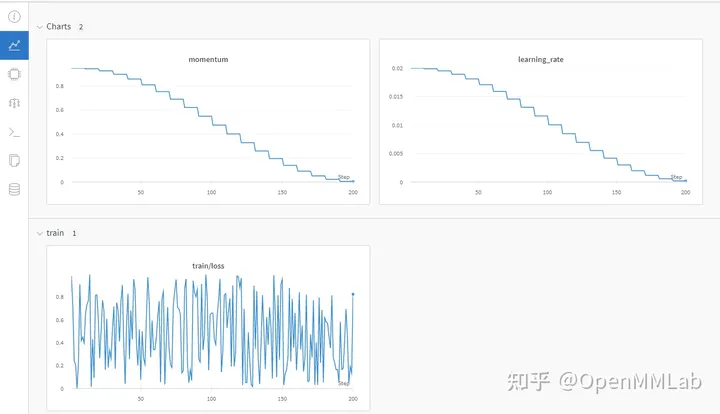Click the end point of learning_rate curve
Screen dimensions: 720x414
(686, 181)
